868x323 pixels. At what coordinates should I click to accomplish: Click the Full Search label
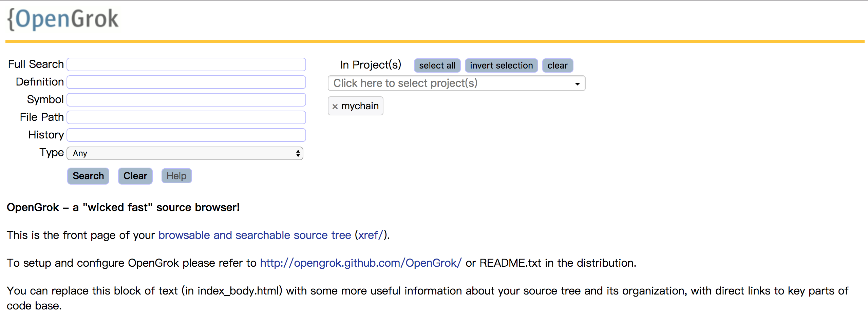(x=36, y=64)
